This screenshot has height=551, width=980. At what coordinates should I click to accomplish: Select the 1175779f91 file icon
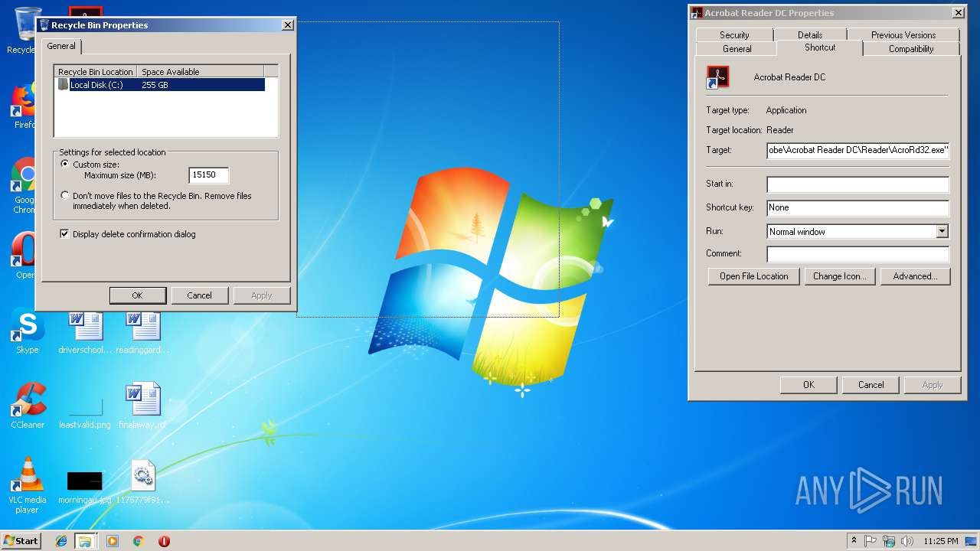click(142, 481)
